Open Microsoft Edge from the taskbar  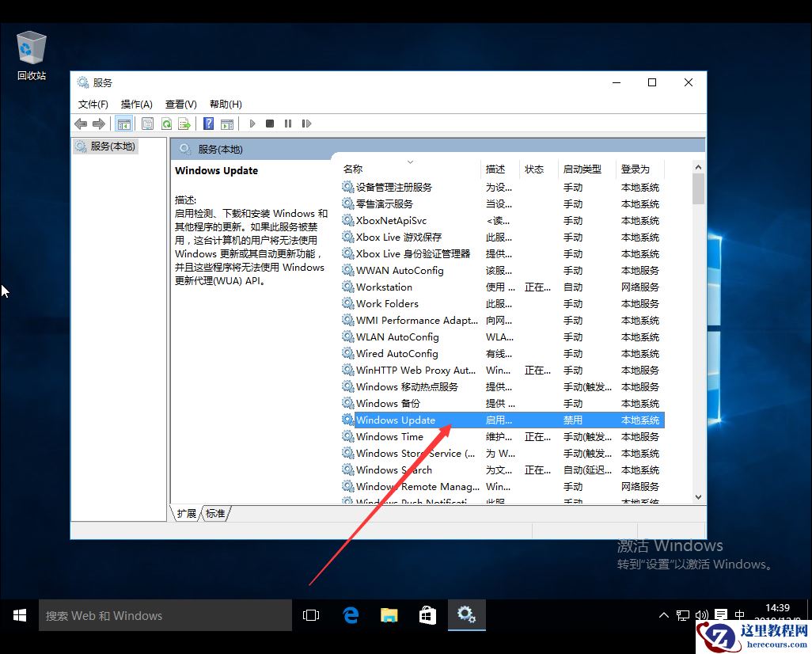pyautogui.click(x=350, y=614)
